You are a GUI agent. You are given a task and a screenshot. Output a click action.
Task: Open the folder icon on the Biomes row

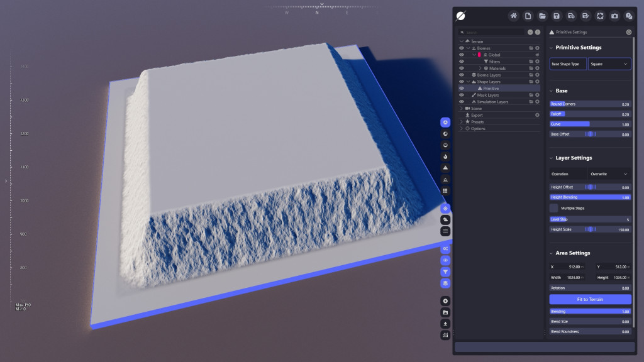tap(531, 48)
